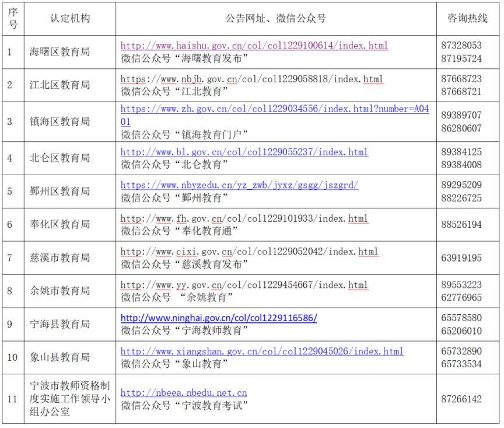Click hotline number 87195724
The width and height of the screenshot is (504, 428).
pyautogui.click(x=461, y=58)
